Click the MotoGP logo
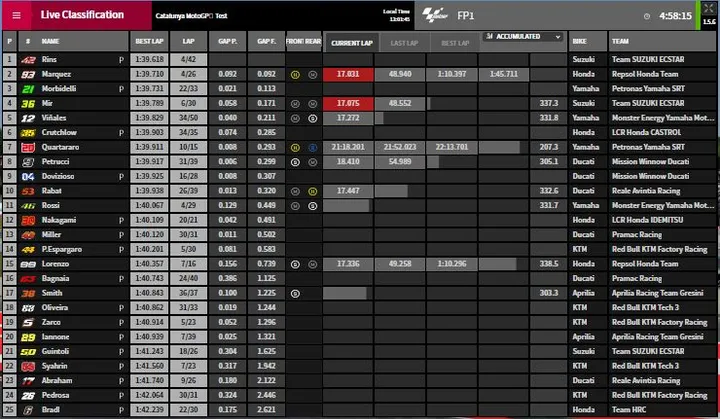The width and height of the screenshot is (720, 419). tap(435, 15)
